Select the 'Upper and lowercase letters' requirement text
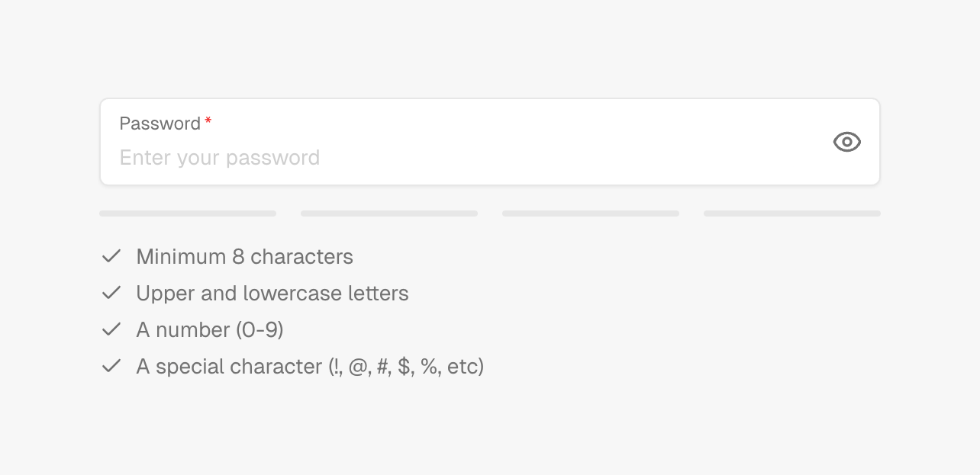Image resolution: width=980 pixels, height=475 pixels. click(x=272, y=294)
